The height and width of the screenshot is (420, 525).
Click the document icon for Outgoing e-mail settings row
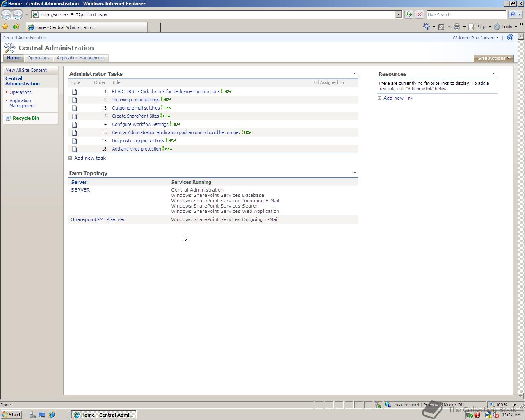tap(75, 108)
